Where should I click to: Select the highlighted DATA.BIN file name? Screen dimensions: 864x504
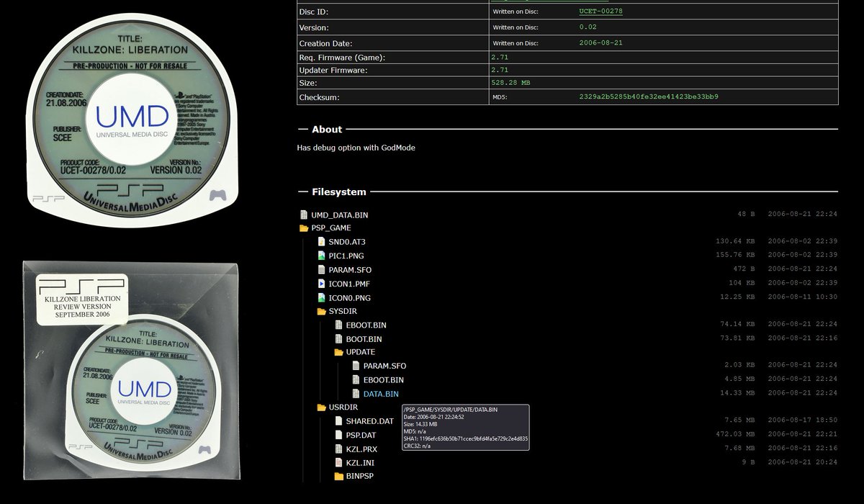(381, 394)
